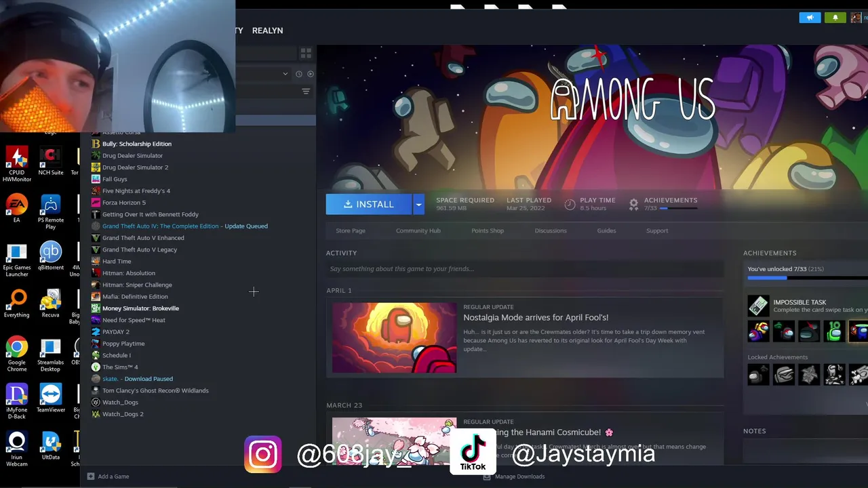This screenshot has width=868, height=488.
Task: Open the Steam announcements megaphone button
Action: pos(810,18)
